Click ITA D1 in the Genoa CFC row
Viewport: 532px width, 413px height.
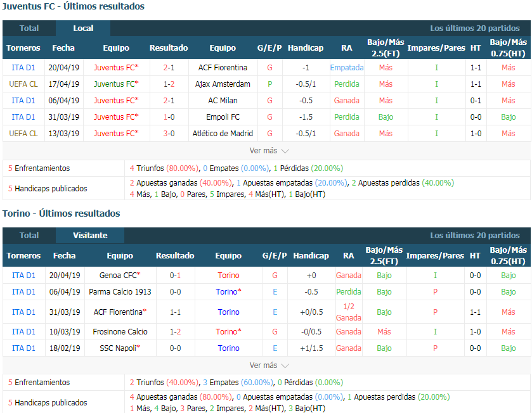[x=23, y=276]
